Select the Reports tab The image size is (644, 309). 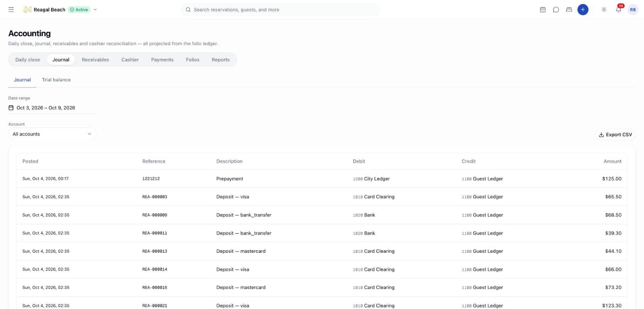point(221,60)
